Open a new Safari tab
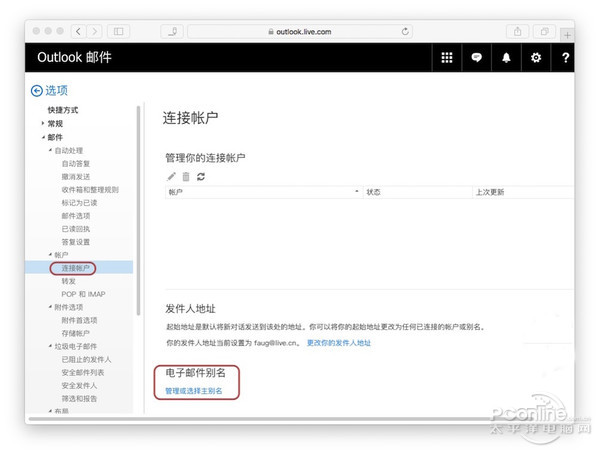This screenshot has height=454, width=600. pyautogui.click(x=567, y=35)
